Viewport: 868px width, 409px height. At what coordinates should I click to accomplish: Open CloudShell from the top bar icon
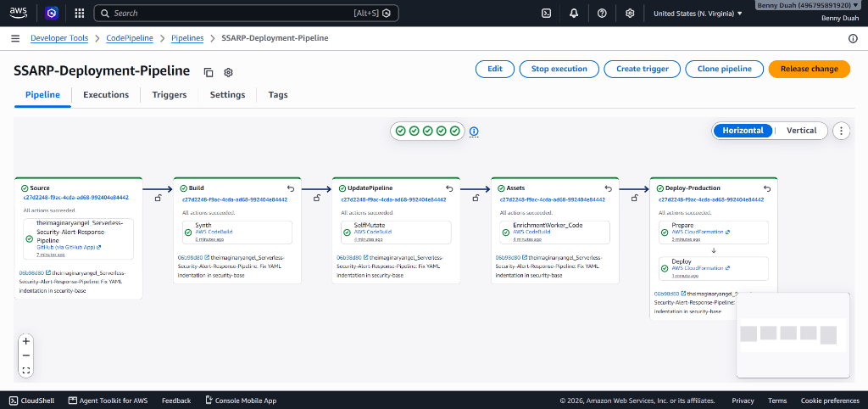pyautogui.click(x=546, y=14)
